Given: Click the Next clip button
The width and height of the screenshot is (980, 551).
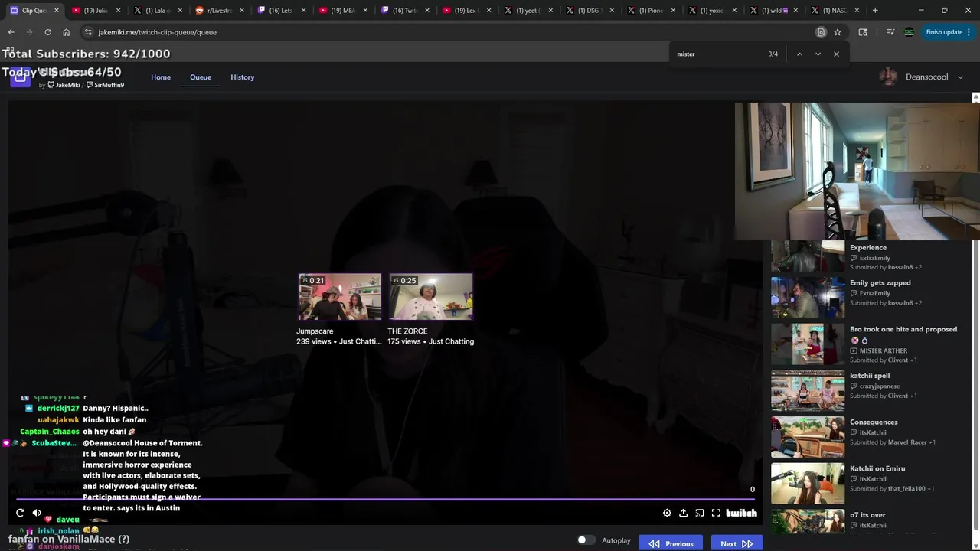Looking at the screenshot, I should [737, 543].
